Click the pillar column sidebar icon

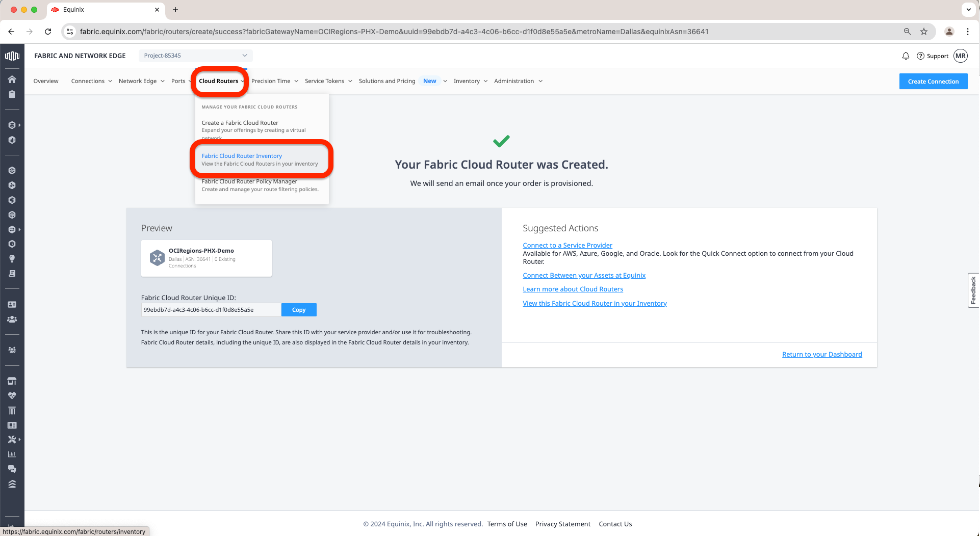click(12, 411)
